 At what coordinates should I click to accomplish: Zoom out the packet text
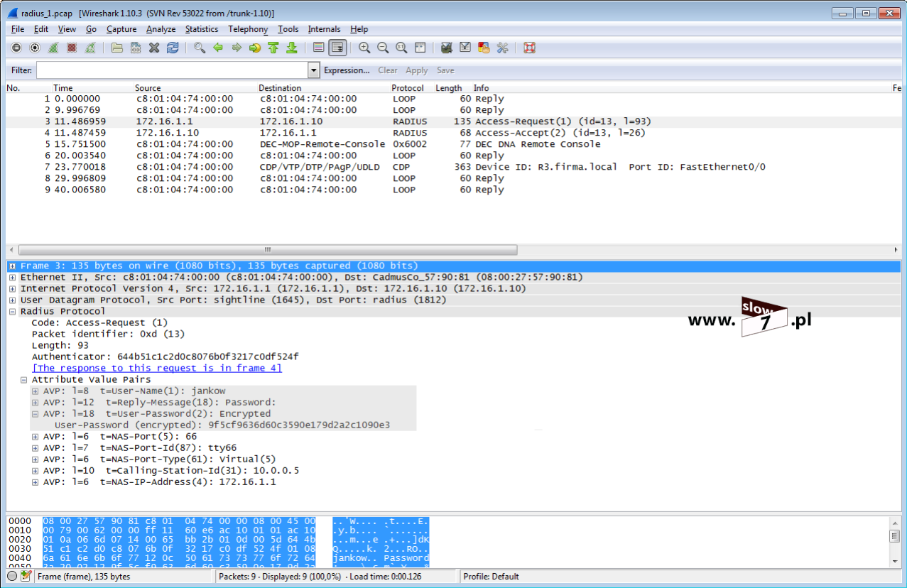tap(383, 48)
